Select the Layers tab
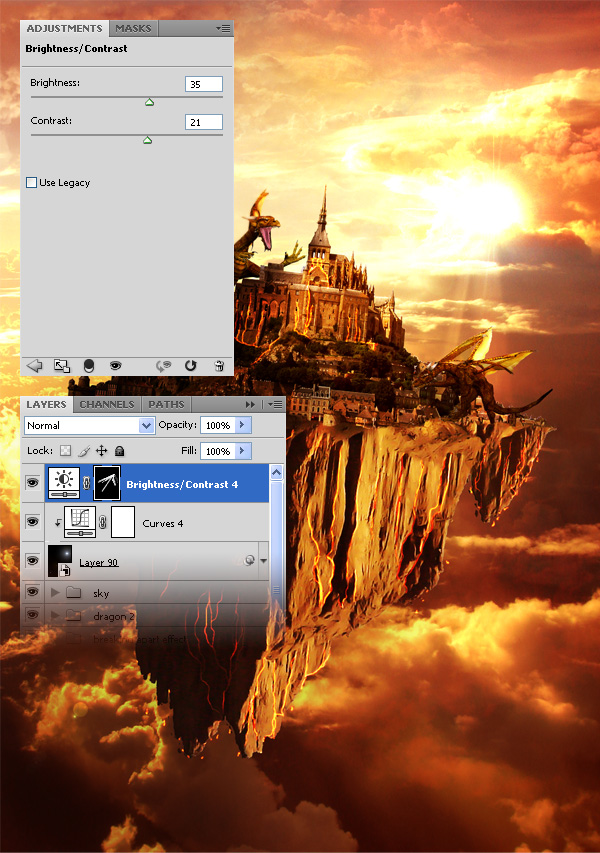This screenshot has height=853, width=600. click(46, 404)
